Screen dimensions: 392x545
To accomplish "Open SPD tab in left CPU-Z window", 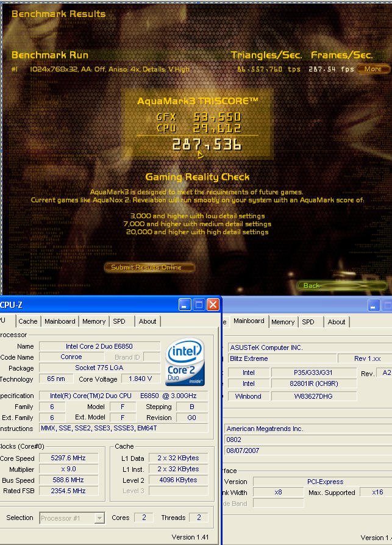I will tap(119, 321).
